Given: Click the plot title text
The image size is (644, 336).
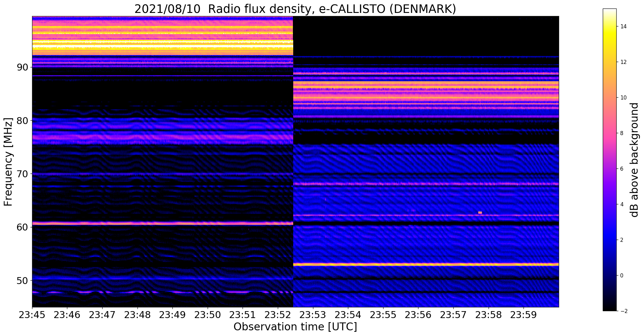Looking at the screenshot, I should coord(295,9).
